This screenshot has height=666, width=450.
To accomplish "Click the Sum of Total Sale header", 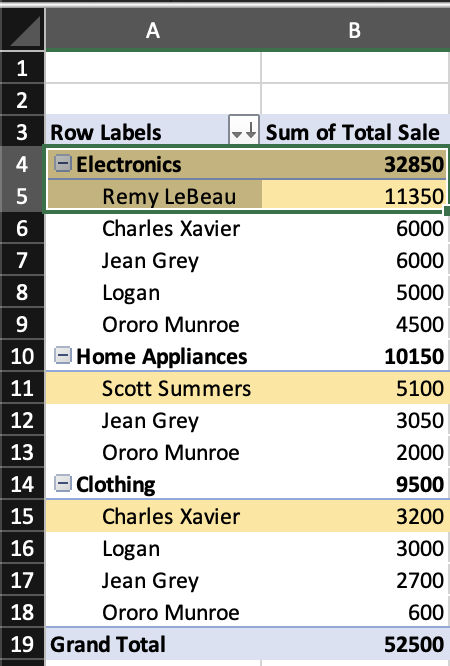I will tap(355, 132).
